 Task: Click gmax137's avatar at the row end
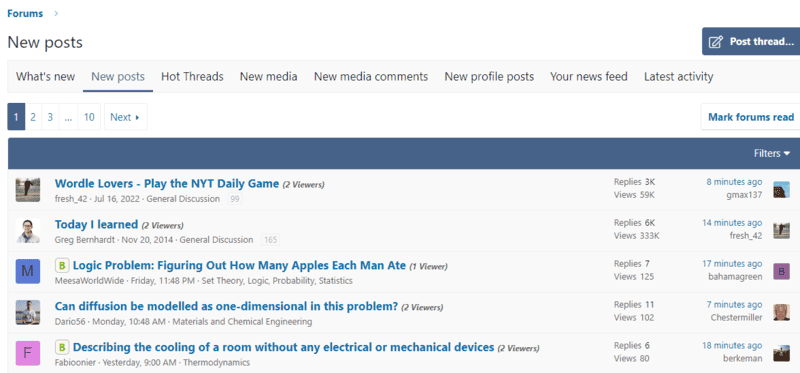click(781, 190)
